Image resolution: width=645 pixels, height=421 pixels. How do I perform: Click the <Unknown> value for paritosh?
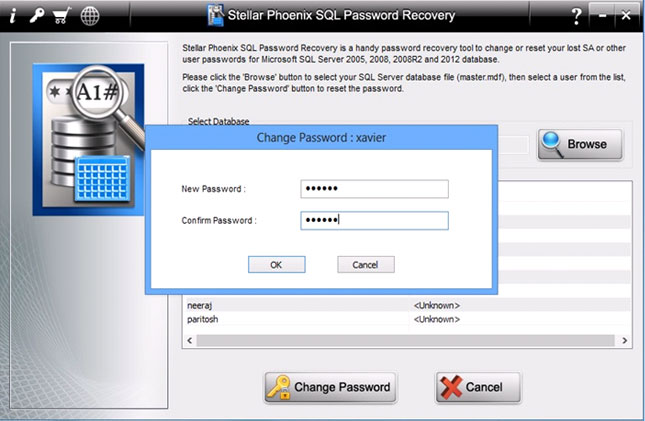click(437, 319)
